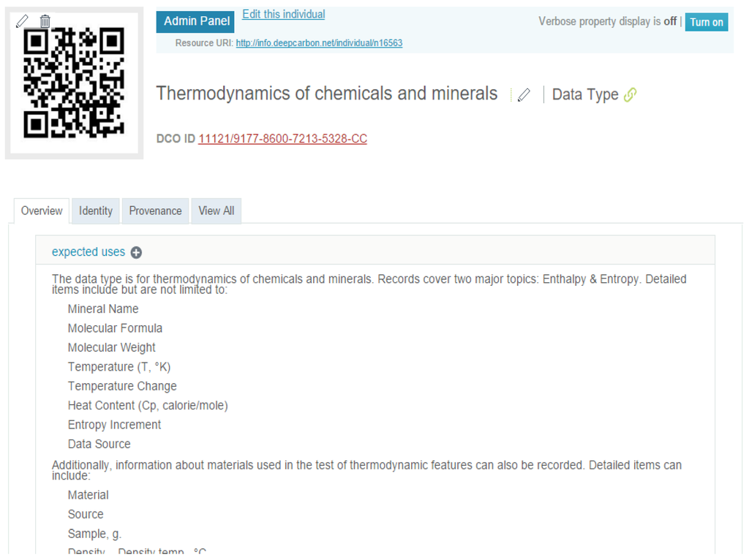
Task: Click the Data Type label
Action: 585,95
